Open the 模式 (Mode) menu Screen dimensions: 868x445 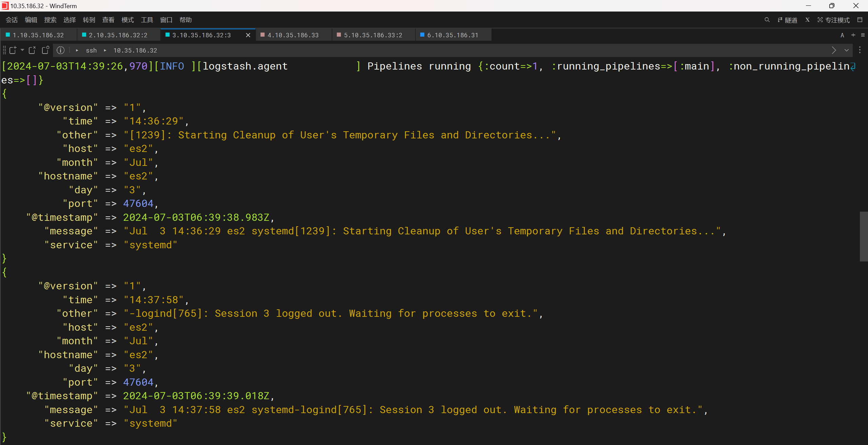128,20
